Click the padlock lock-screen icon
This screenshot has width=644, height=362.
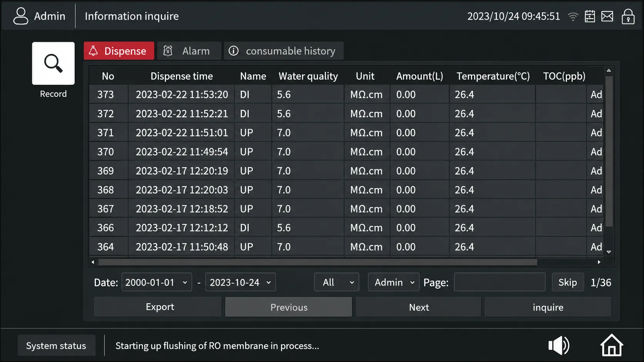(x=628, y=17)
